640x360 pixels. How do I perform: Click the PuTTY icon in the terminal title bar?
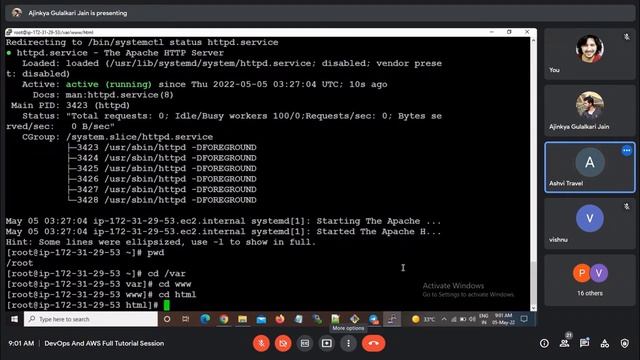9,32
